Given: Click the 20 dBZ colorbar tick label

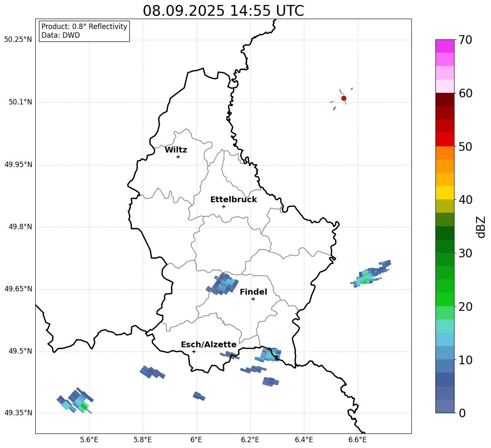Looking at the screenshot, I should 465,307.
